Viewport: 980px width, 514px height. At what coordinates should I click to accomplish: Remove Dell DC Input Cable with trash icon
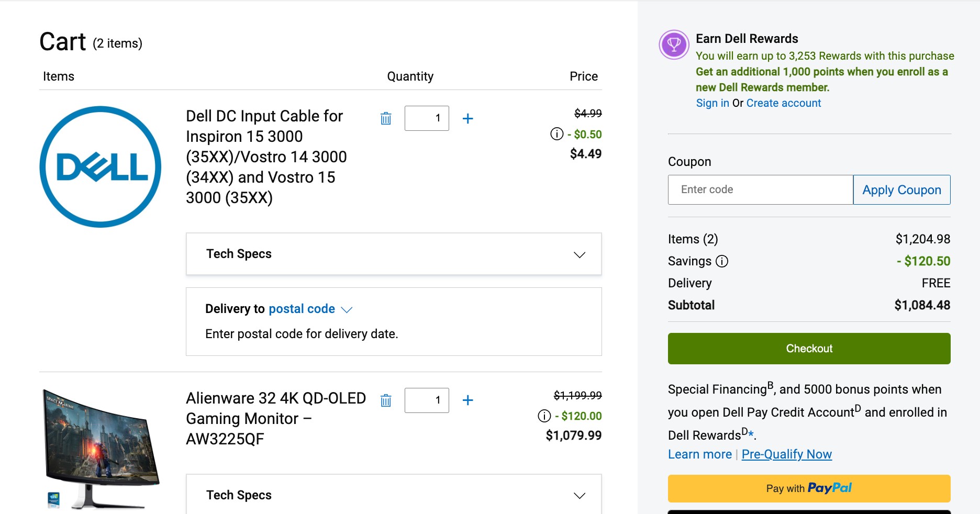[386, 118]
